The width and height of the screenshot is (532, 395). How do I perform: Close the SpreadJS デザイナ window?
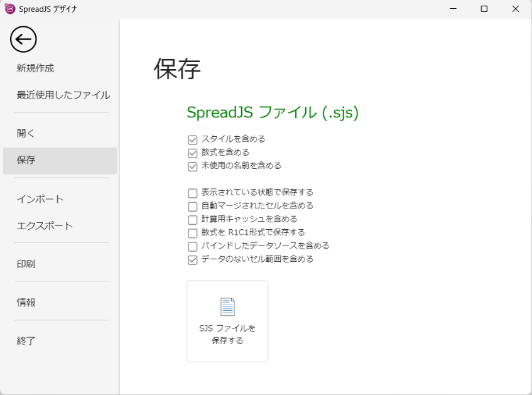tap(516, 9)
